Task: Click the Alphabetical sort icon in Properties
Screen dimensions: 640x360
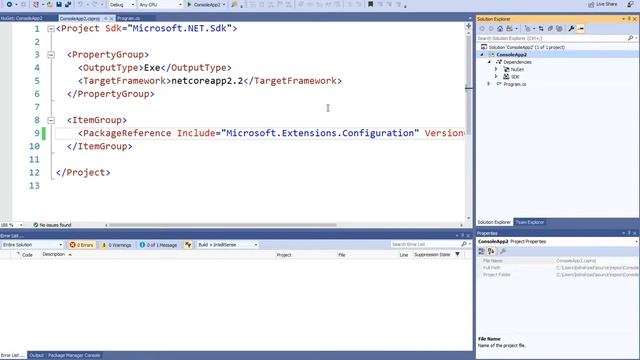Action: tap(491, 251)
